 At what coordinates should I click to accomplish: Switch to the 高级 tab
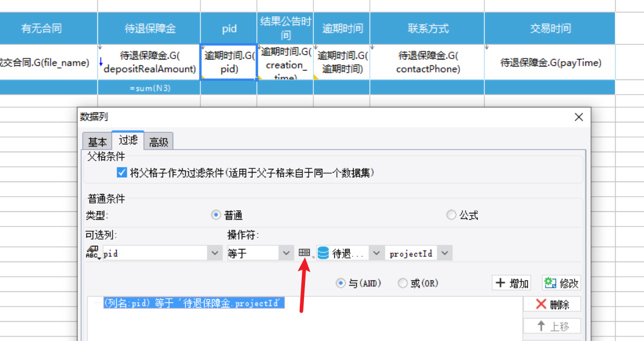159,142
